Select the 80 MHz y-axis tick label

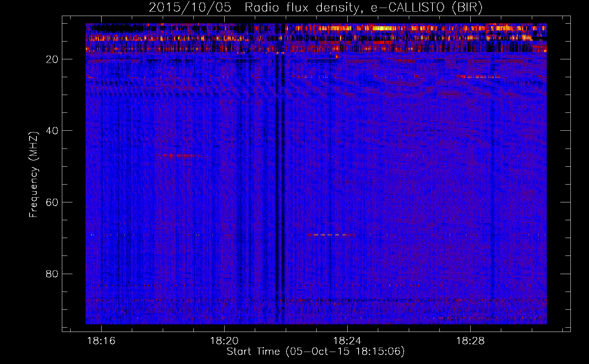pyautogui.click(x=52, y=274)
